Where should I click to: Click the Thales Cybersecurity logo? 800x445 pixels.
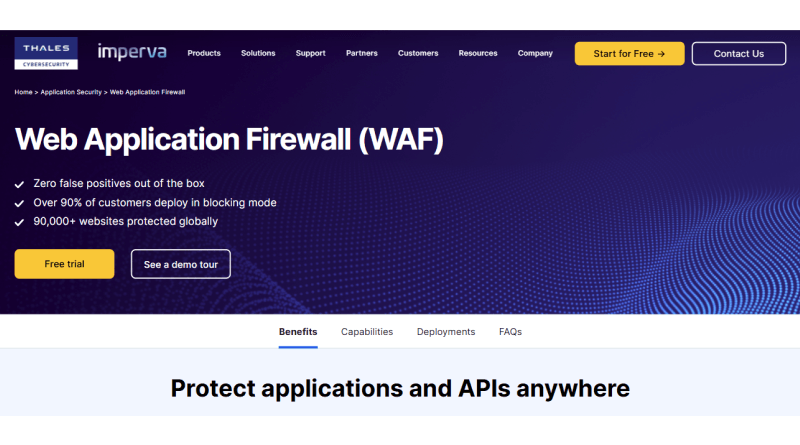[x=46, y=53]
